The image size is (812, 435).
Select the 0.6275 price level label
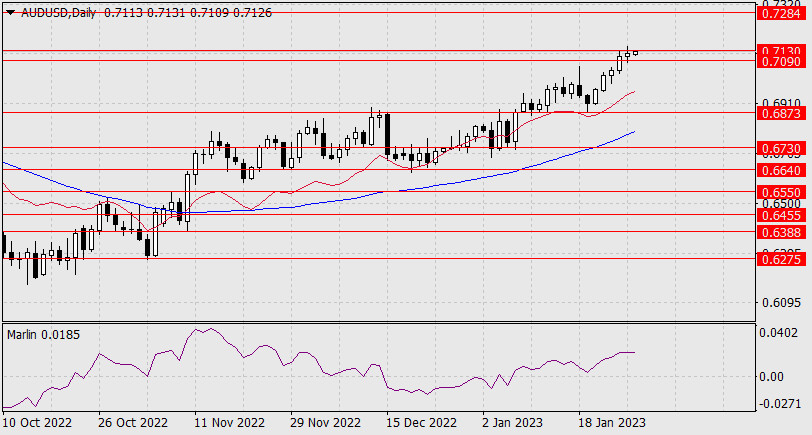(781, 259)
